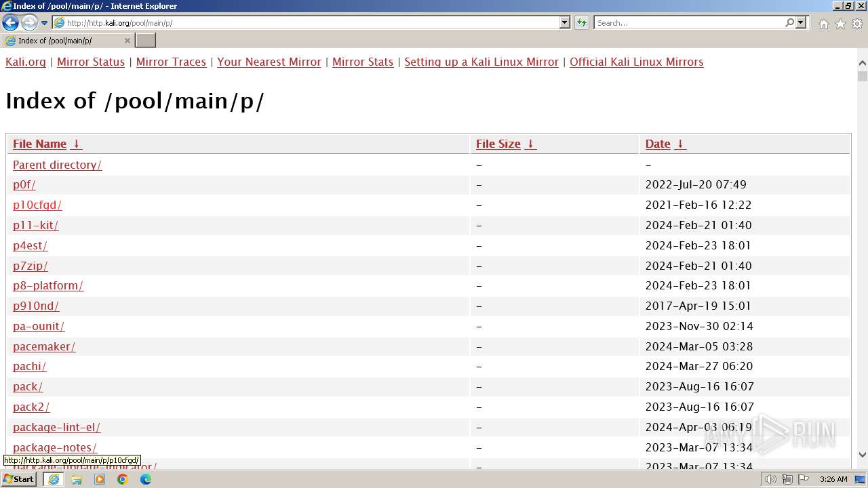Open Official Kali Linux Mirrors link
Viewport: 868px width, 488px height.
pos(637,62)
